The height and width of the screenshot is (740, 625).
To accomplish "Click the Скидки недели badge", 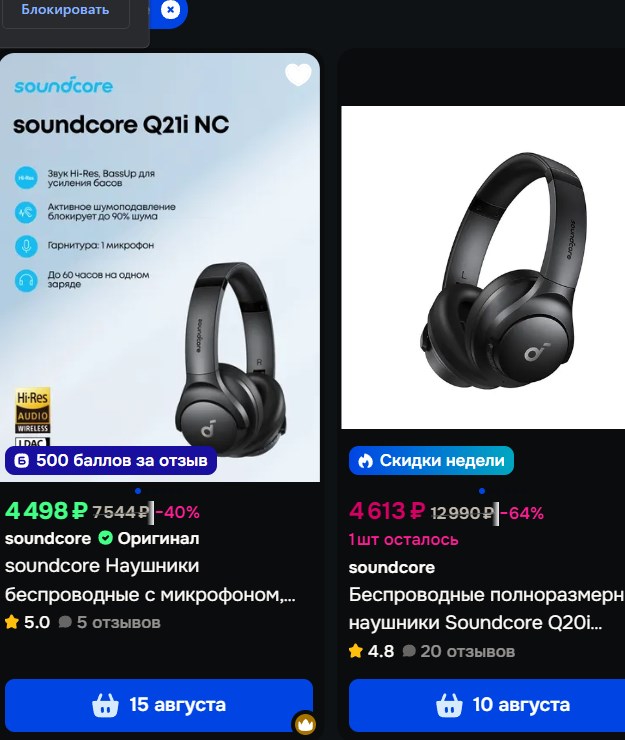I will pos(431,460).
